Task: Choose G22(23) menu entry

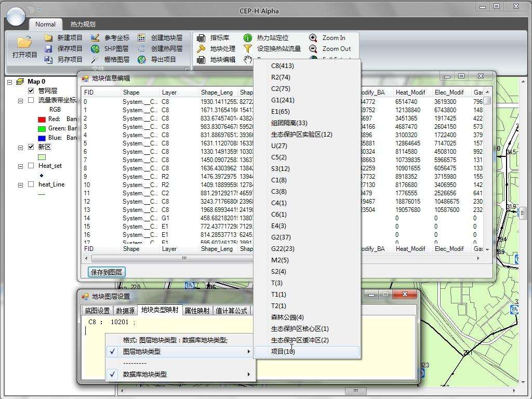Action: pyautogui.click(x=307, y=249)
